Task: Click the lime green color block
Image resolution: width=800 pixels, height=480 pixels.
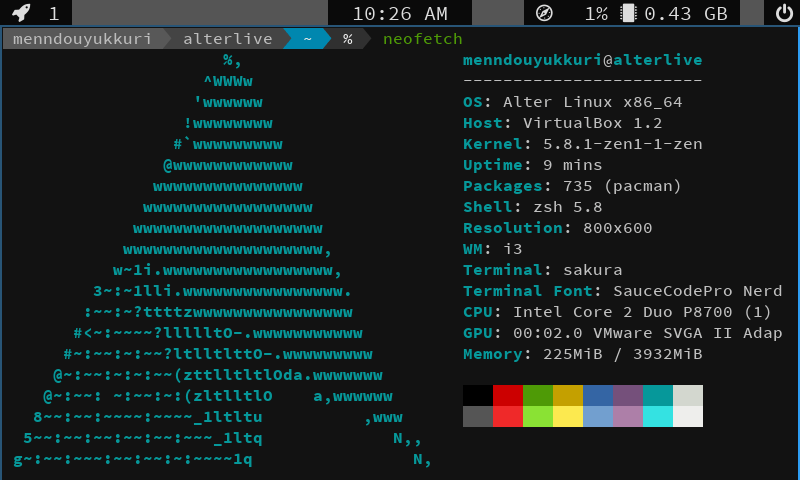Action: coord(538,416)
